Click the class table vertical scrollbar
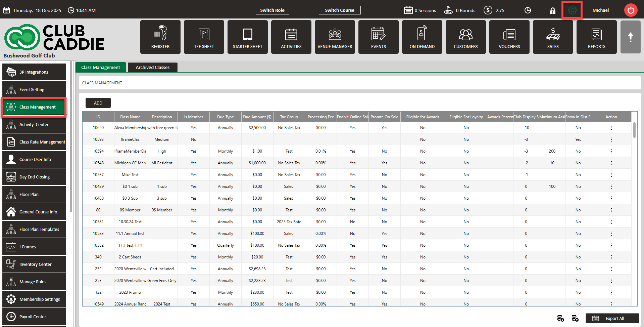644x327 pixels. (634, 130)
